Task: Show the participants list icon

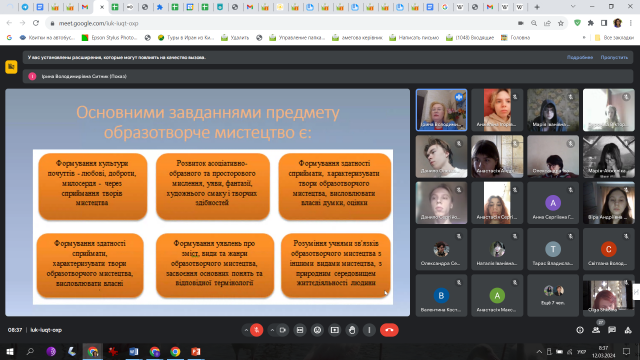Action: pyautogui.click(x=596, y=330)
